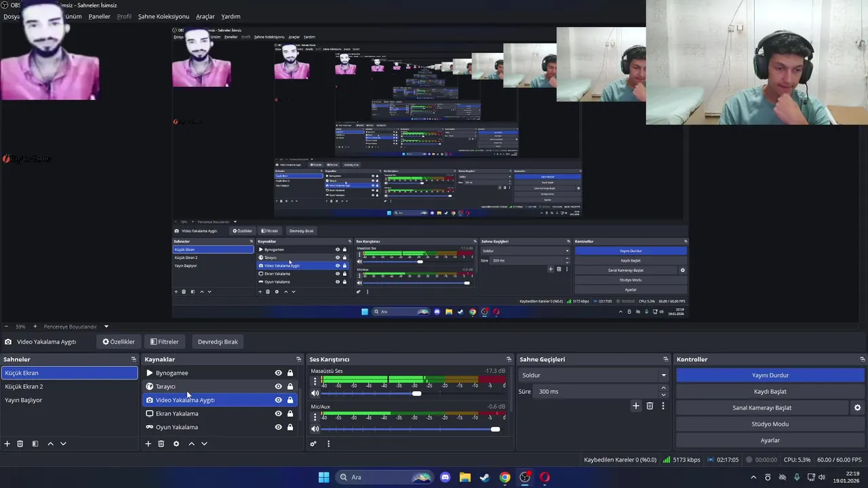Image resolution: width=868 pixels, height=488 pixels.
Task: Zoom out preview with minus icon
Action: coord(6,327)
